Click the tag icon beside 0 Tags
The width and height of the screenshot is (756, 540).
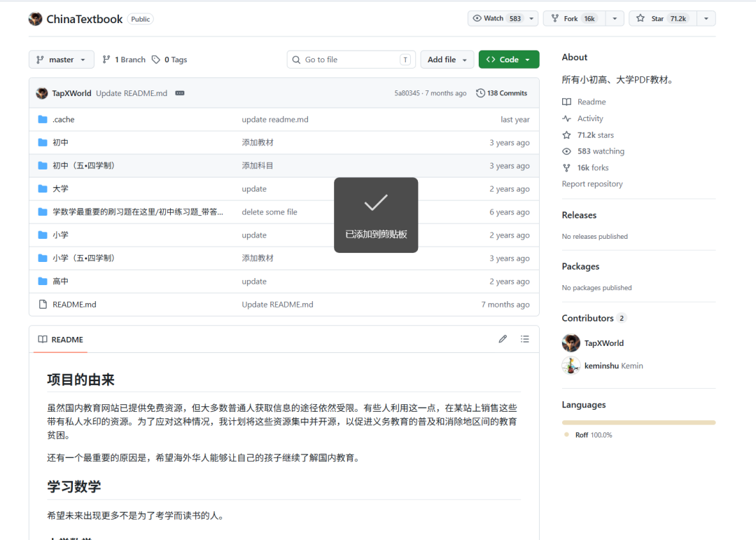(x=155, y=60)
